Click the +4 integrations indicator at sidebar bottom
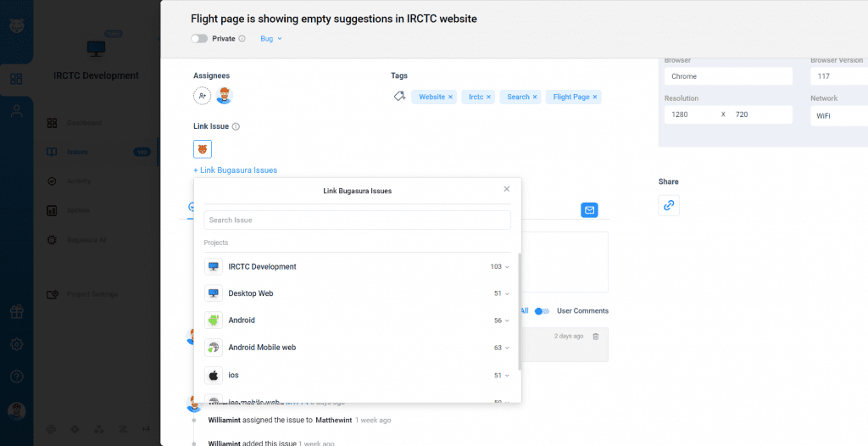868x446 pixels. tap(146, 429)
